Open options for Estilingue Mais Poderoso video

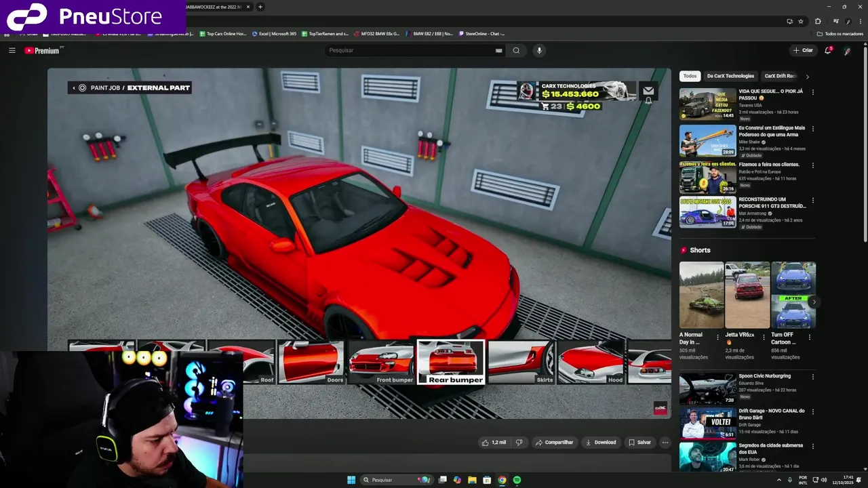pyautogui.click(x=812, y=129)
